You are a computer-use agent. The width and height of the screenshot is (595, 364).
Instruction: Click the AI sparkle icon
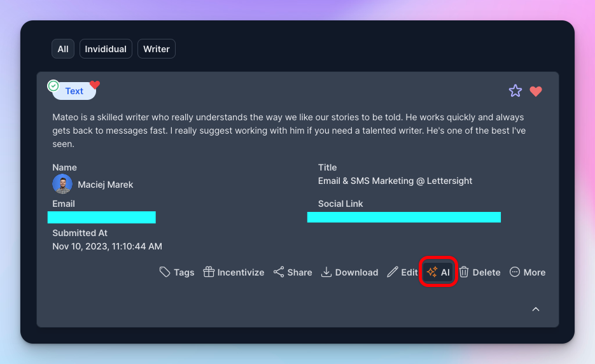(432, 272)
